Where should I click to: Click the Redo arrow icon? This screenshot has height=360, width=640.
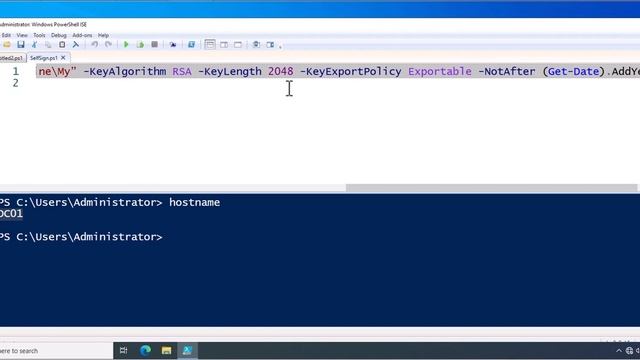pos(108,44)
